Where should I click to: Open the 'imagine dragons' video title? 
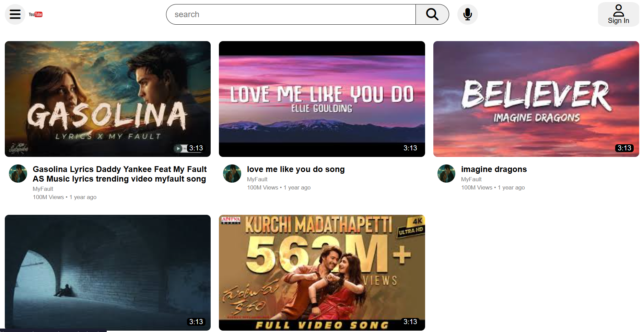point(494,169)
